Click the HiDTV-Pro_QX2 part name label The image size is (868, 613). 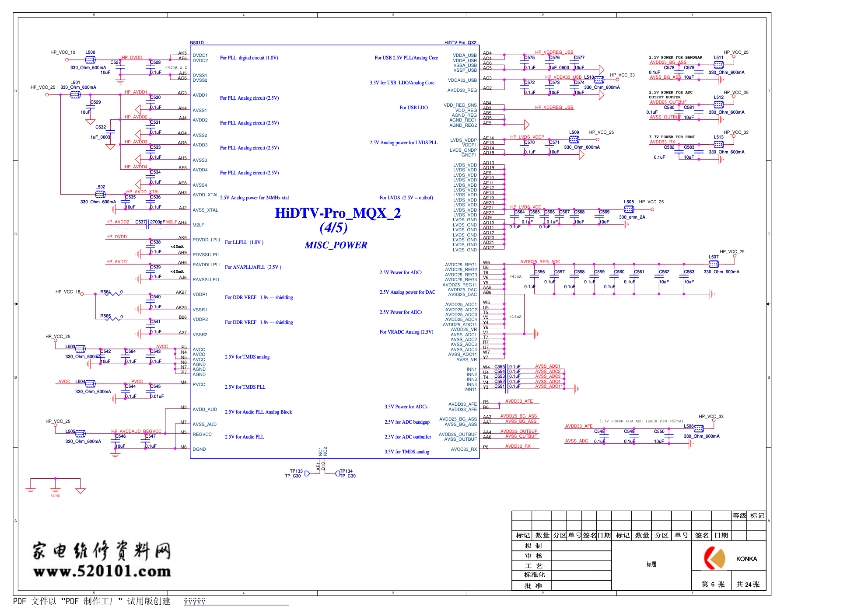460,42
